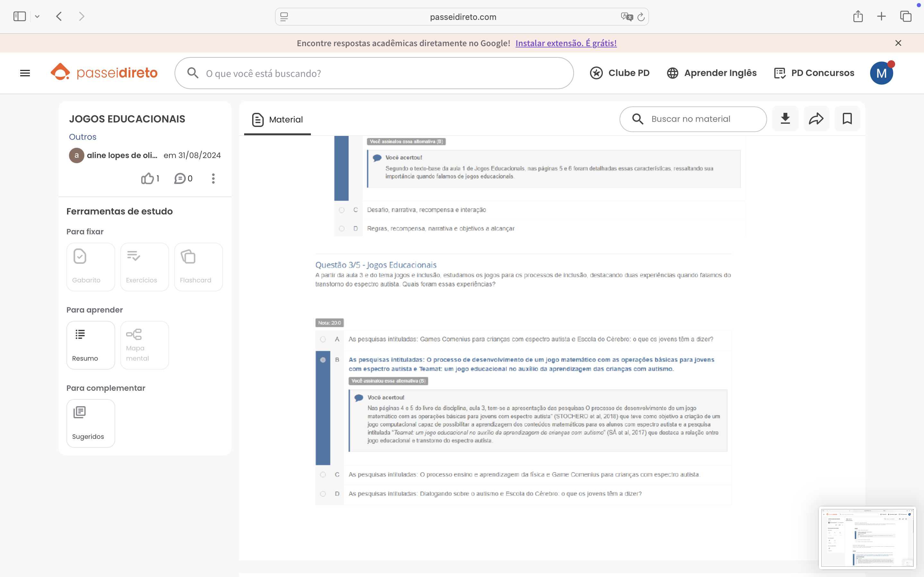
Task: Open the Outros category link
Action: pyautogui.click(x=82, y=137)
